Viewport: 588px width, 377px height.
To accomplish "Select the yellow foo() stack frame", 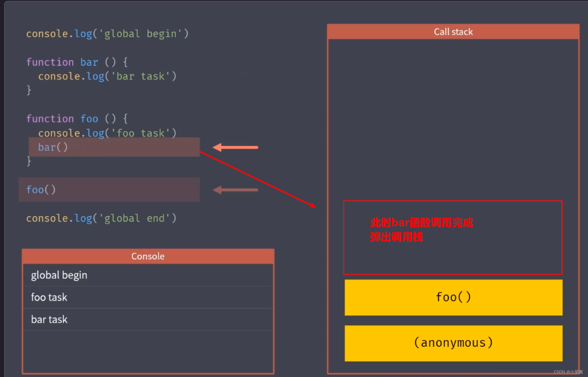I will point(453,297).
